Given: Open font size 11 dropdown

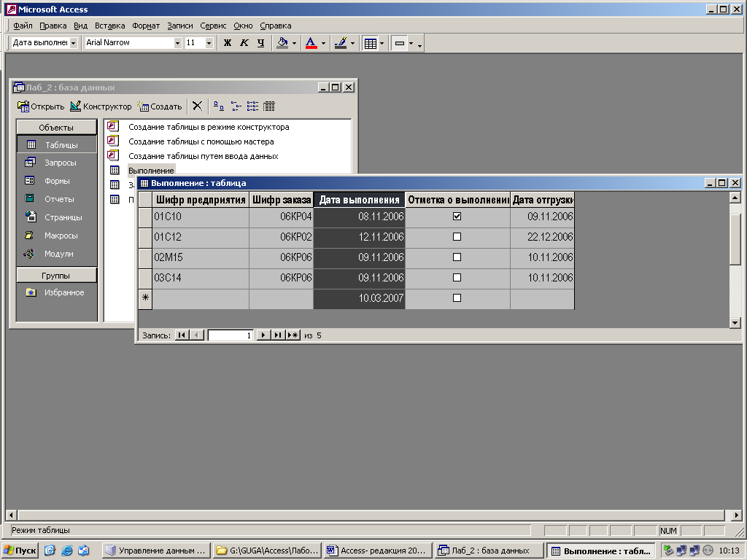Looking at the screenshot, I should (209, 43).
